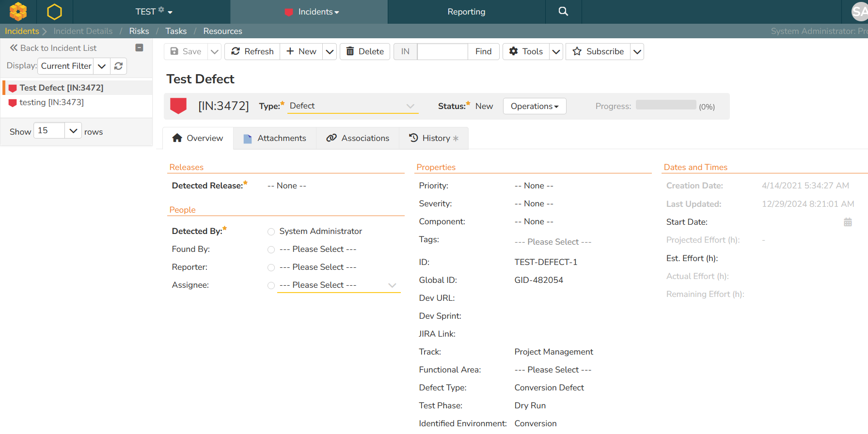Click the search magnifier in top bar
Screen dimensions: 868x434
point(563,12)
